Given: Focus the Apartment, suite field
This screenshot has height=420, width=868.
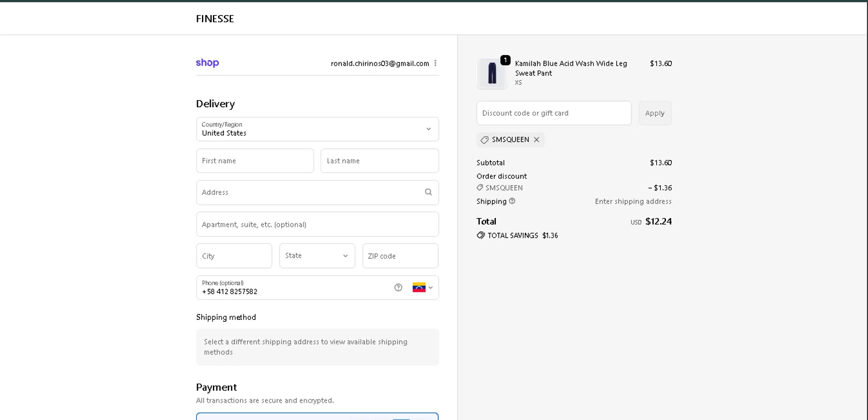Looking at the screenshot, I should 317,224.
